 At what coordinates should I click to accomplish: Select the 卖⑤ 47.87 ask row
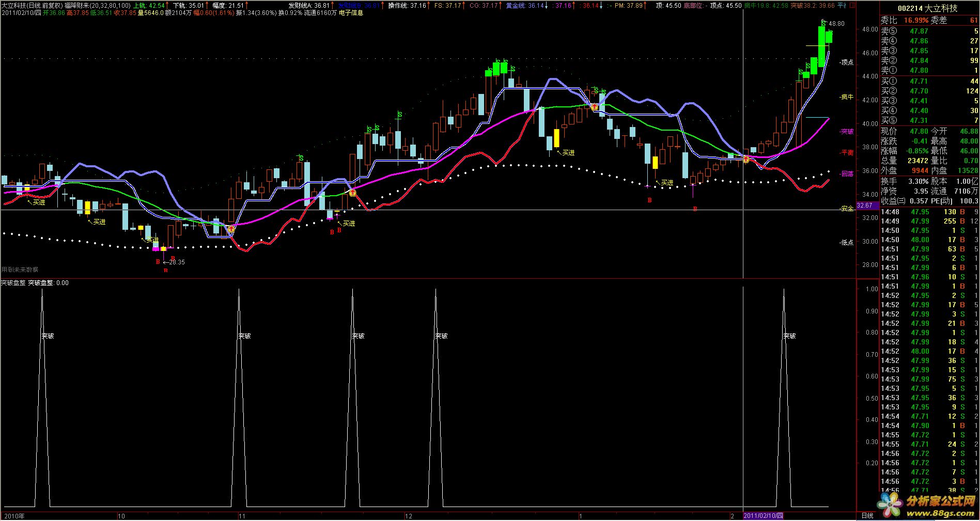pyautogui.click(x=929, y=31)
